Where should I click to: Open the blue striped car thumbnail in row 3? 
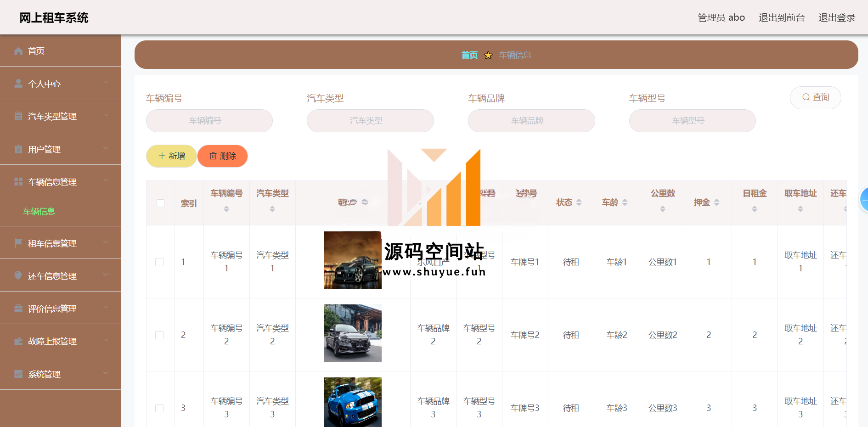(x=353, y=402)
